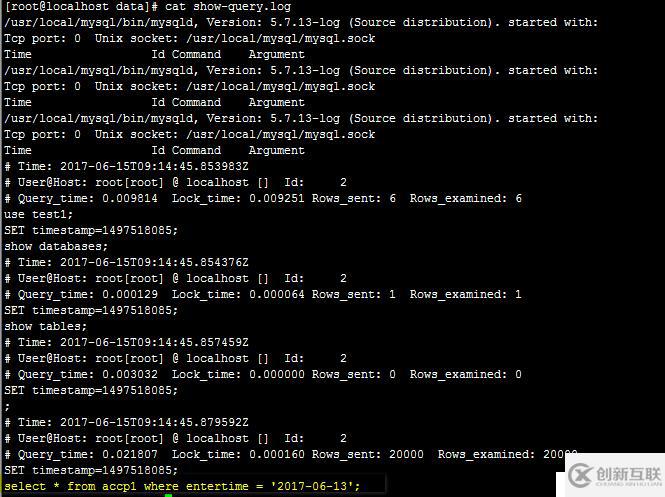Click the '[root@localhost data]#' prompt
The height and width of the screenshot is (497, 665).
click(x=81, y=7)
